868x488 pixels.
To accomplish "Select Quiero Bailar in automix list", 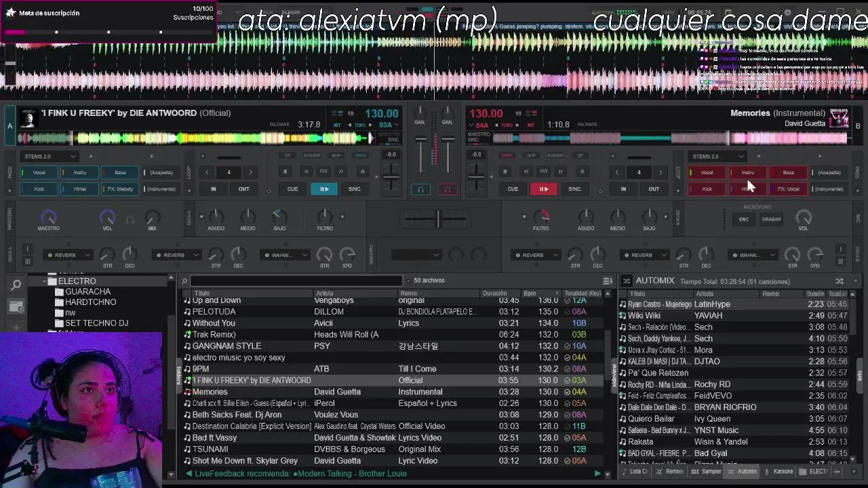I will coord(733,419).
